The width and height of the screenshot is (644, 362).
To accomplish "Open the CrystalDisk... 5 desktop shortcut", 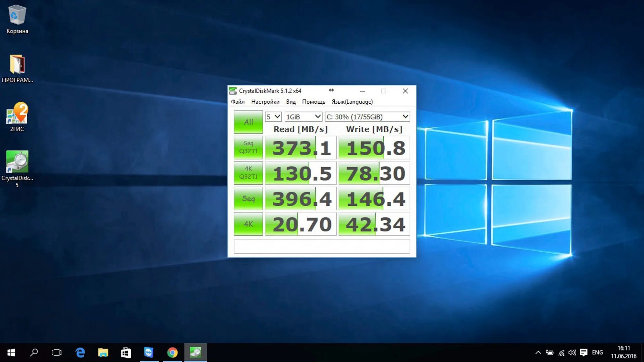I will [17, 162].
